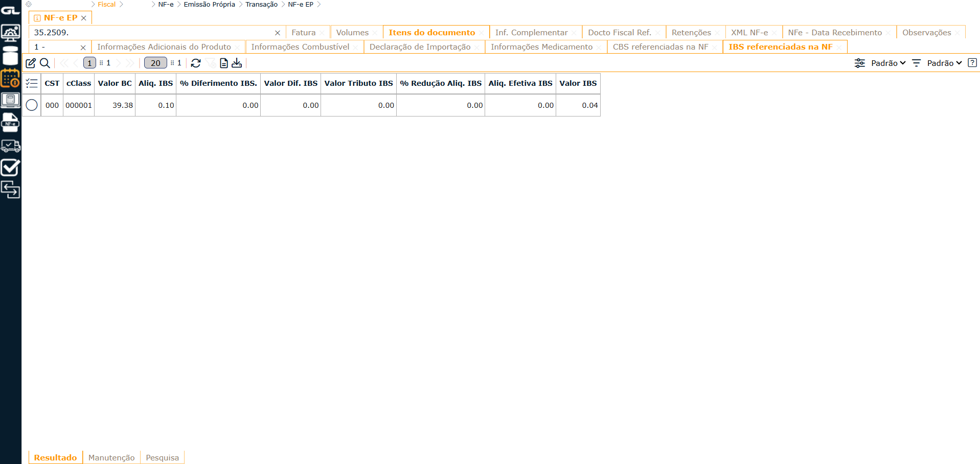Switch to CBS referenciadas na NF tab
Viewport: 980px width, 464px height.
(x=660, y=47)
